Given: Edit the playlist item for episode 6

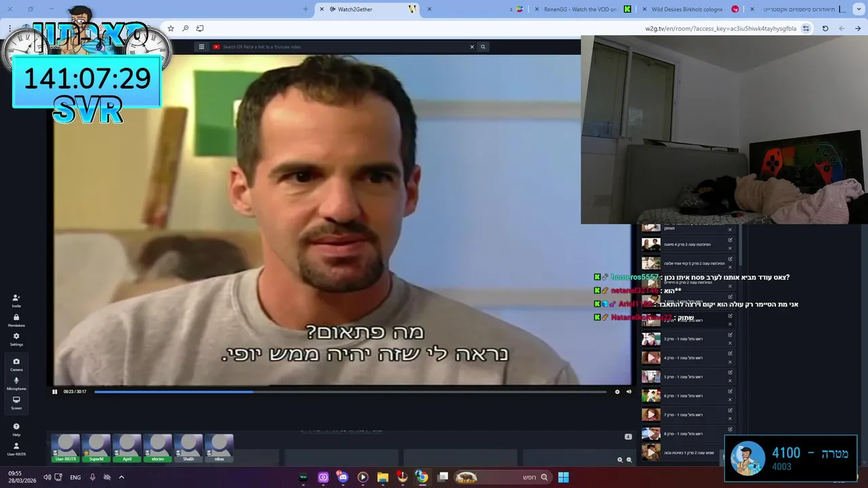Looking at the screenshot, I should click(730, 391).
